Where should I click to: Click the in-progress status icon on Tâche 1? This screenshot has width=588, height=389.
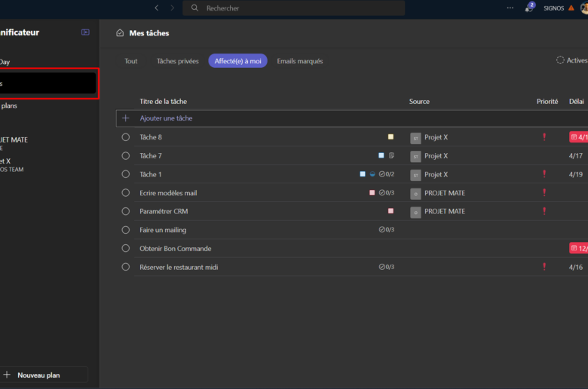click(x=372, y=174)
